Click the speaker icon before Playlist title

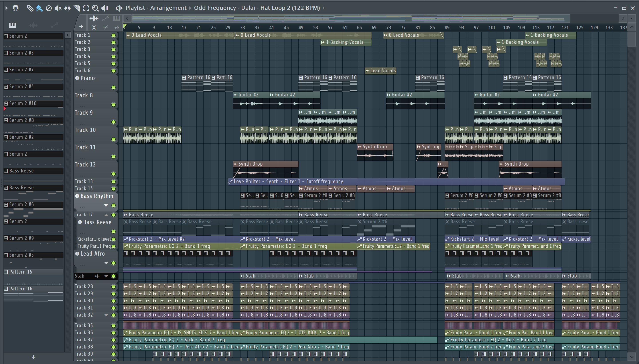(119, 8)
